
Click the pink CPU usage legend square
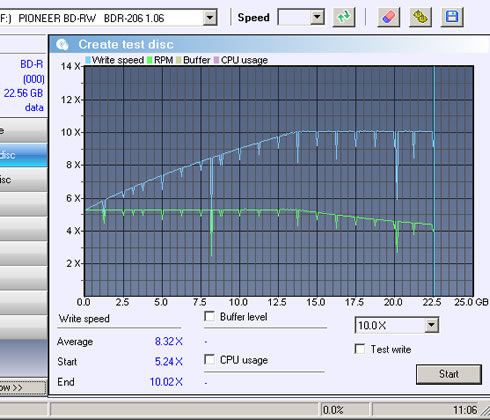tap(217, 60)
